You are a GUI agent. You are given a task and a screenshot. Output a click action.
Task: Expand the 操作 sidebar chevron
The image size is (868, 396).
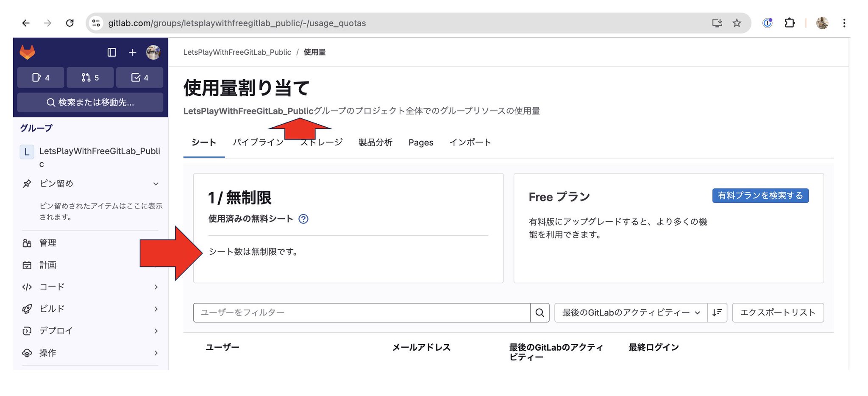[156, 353]
